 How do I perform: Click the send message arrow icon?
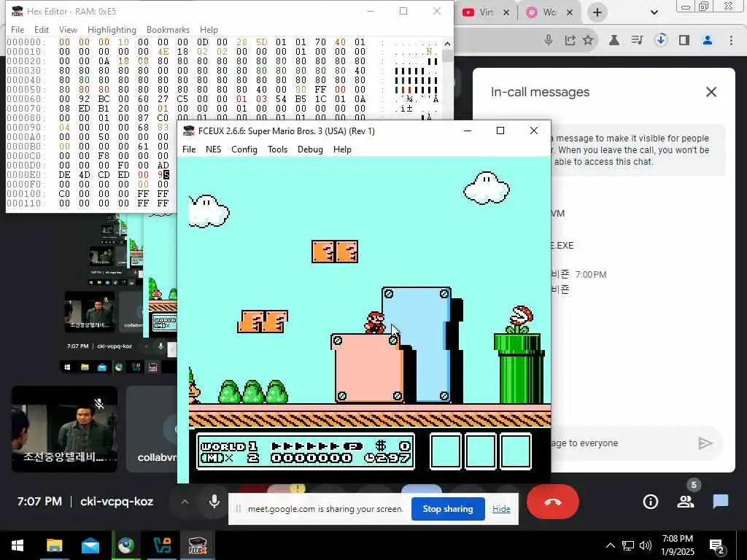(x=705, y=443)
